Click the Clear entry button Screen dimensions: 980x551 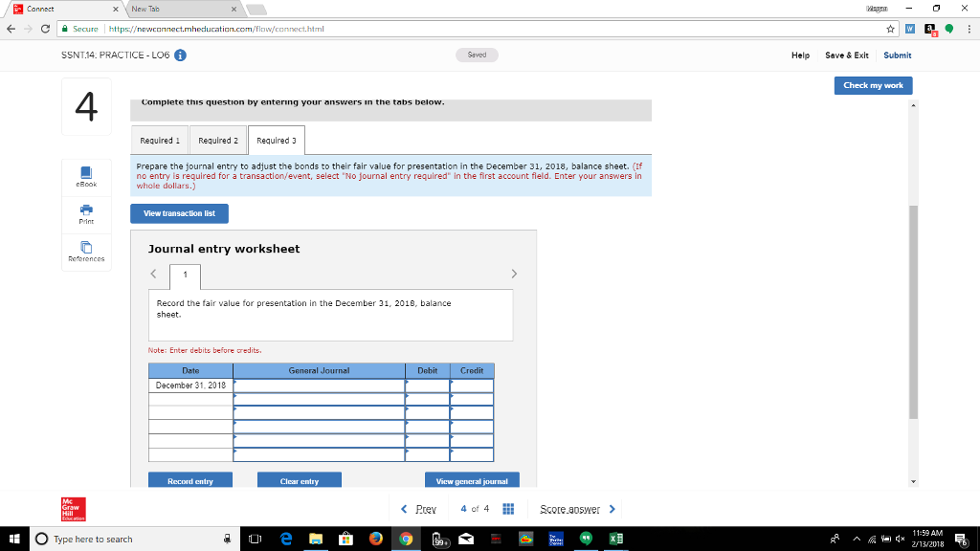tap(300, 481)
